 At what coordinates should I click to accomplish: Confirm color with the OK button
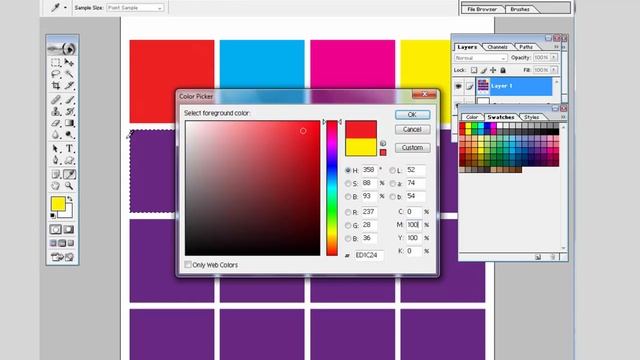412,115
